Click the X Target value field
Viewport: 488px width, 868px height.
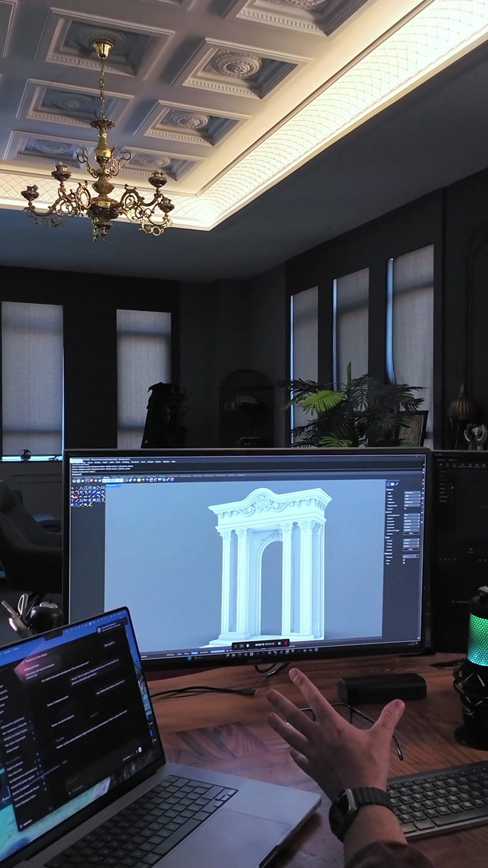tap(411, 540)
